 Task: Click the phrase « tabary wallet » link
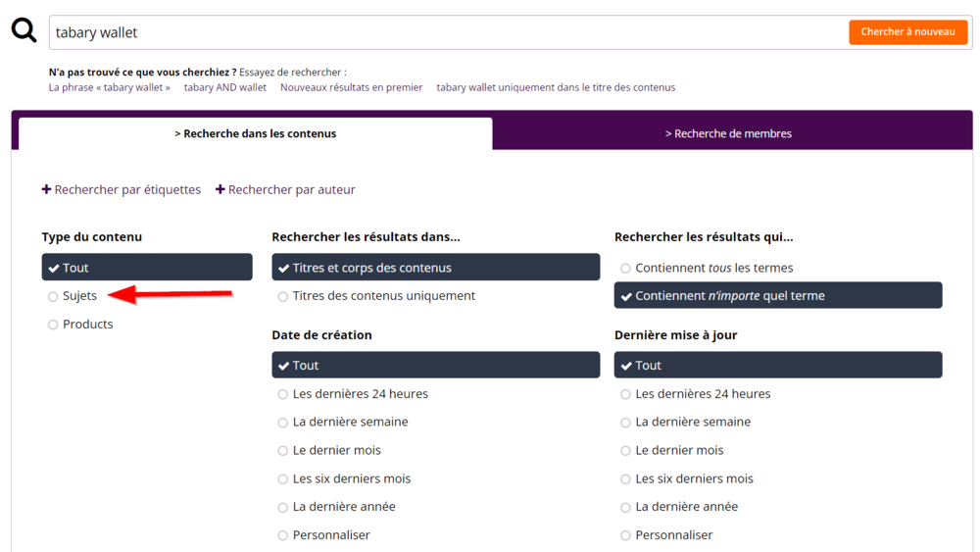(x=110, y=87)
